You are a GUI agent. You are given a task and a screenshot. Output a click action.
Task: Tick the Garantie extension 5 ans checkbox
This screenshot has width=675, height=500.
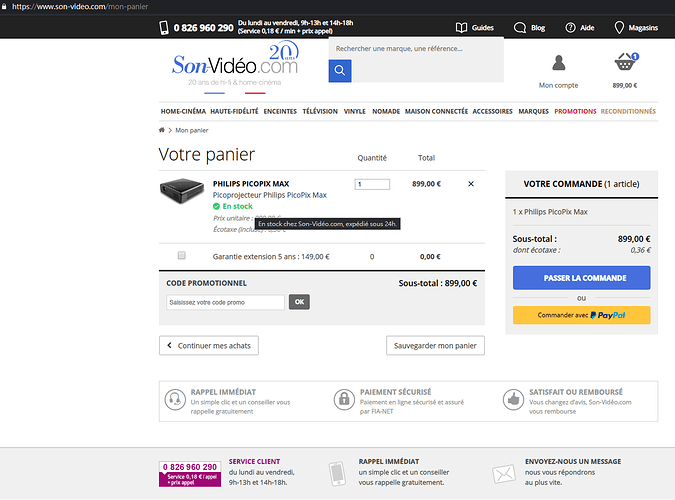(182, 255)
